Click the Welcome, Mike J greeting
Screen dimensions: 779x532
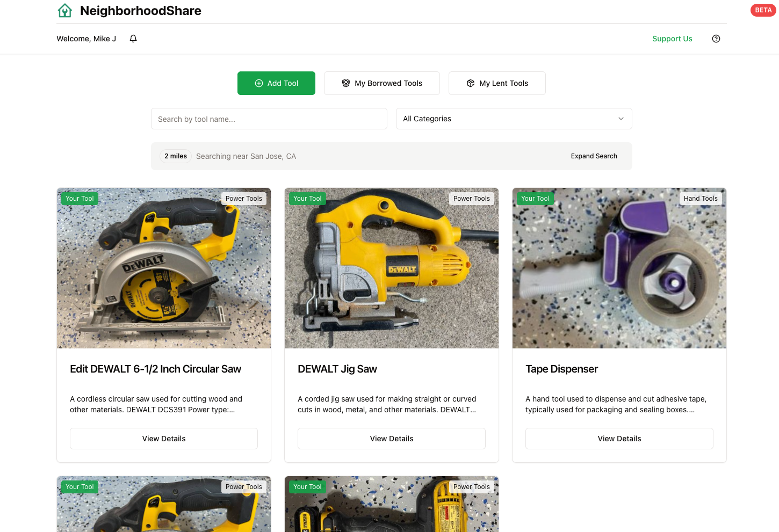[86, 39]
